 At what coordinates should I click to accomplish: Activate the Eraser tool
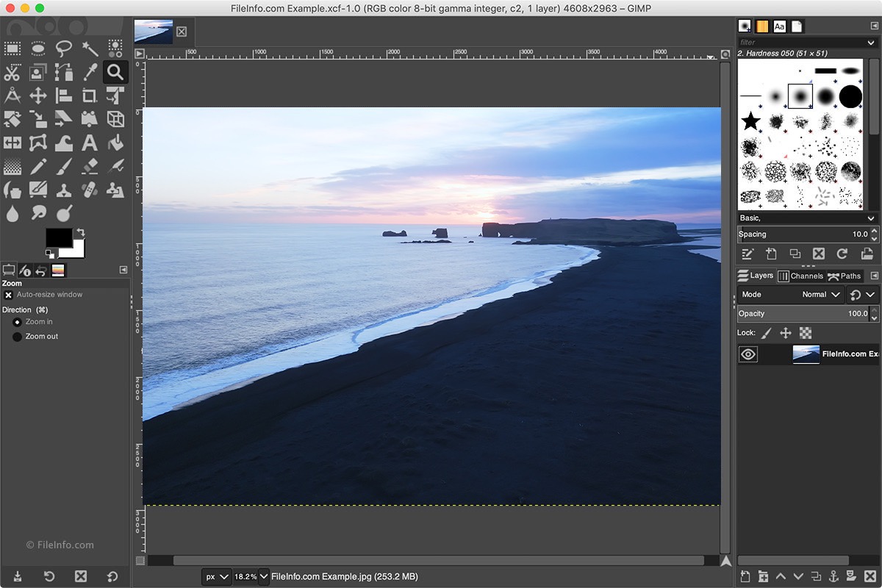(90, 166)
